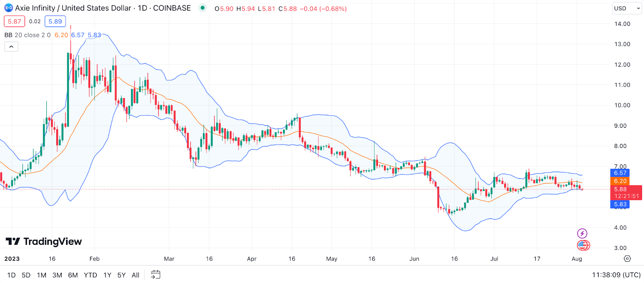Click the 4.00 price scale label
The image size is (644, 283).
620,227
